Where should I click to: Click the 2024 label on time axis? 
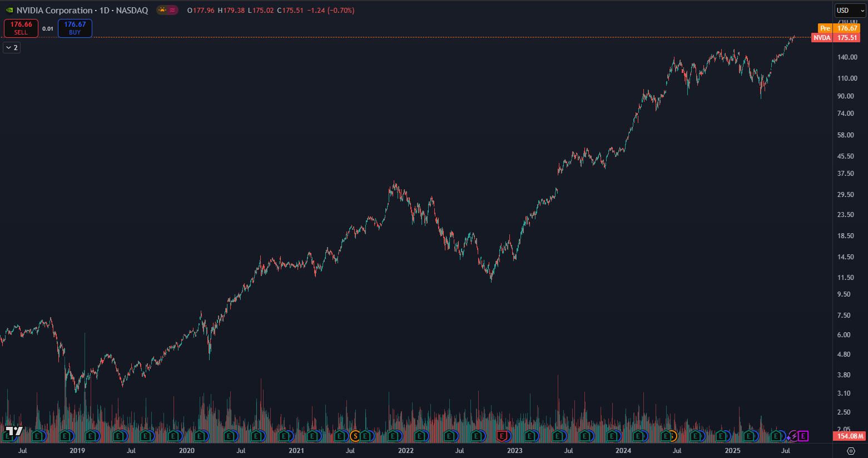(623, 451)
